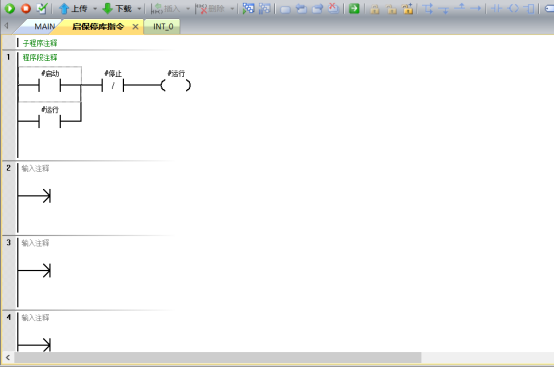The width and height of the screenshot is (554, 367).
Task: Select the #停止 normally closed contact
Action: [113, 85]
